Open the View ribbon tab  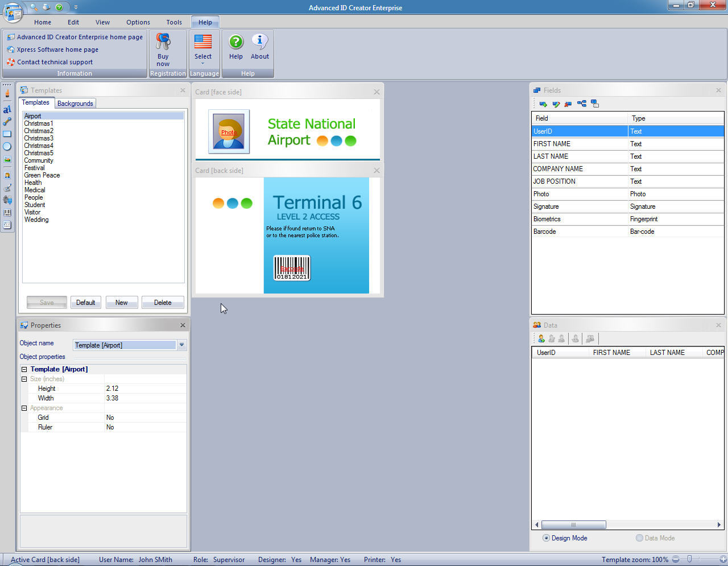103,22
